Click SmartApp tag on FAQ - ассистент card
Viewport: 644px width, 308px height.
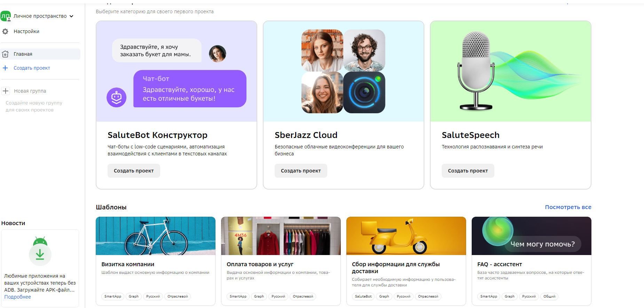(489, 297)
